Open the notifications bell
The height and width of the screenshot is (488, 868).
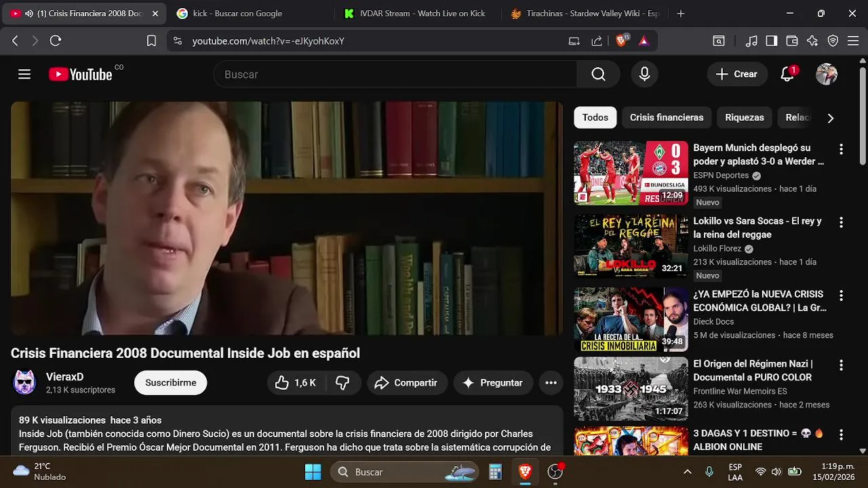(787, 75)
